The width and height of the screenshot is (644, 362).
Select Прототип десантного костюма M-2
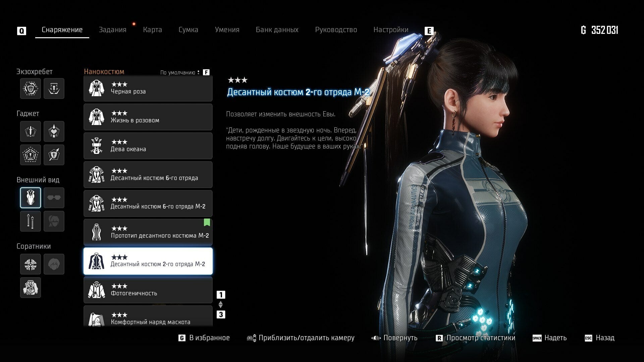pos(148,232)
